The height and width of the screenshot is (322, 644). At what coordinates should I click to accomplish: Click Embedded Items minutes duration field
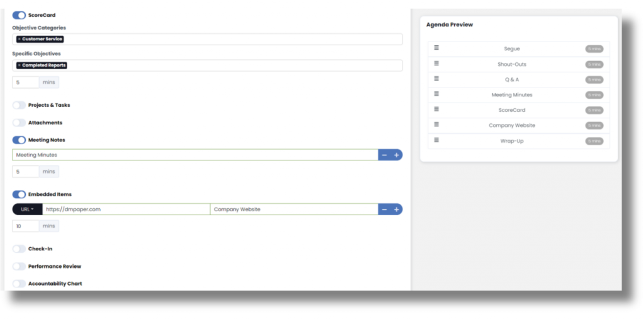click(26, 226)
